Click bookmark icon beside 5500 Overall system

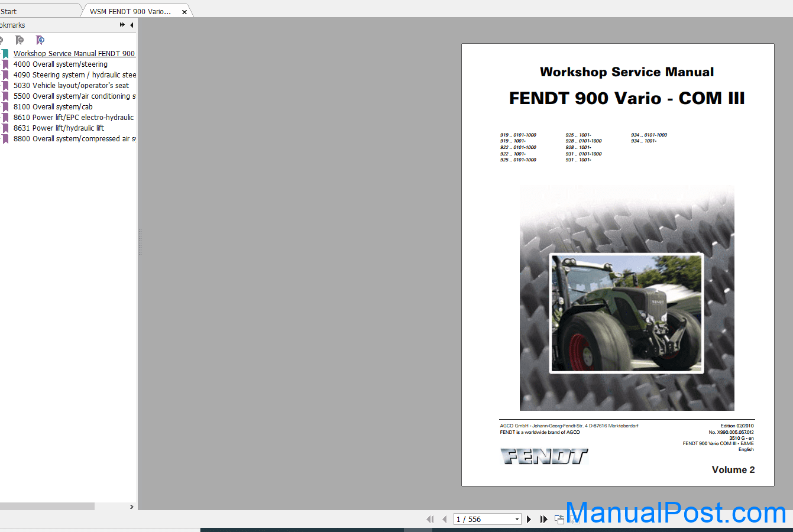coord(5,96)
